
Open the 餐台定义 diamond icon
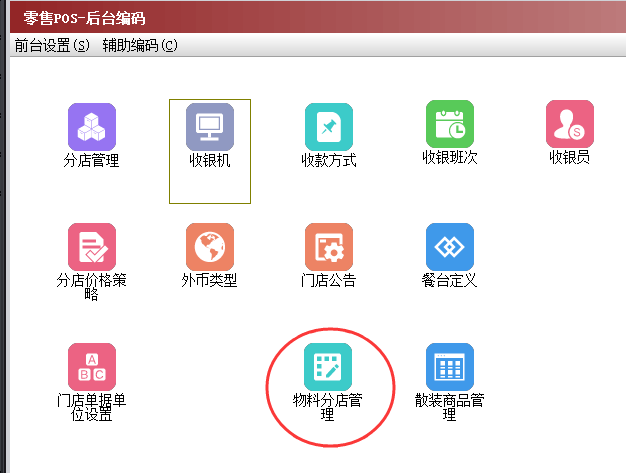pos(450,247)
